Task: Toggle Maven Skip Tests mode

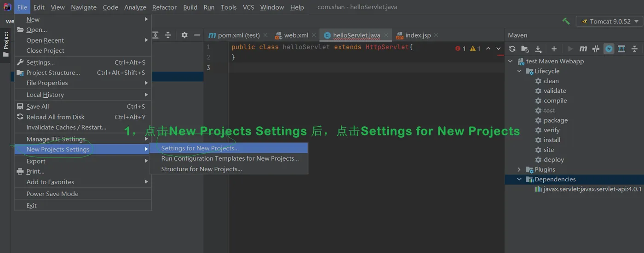Action: pos(609,49)
